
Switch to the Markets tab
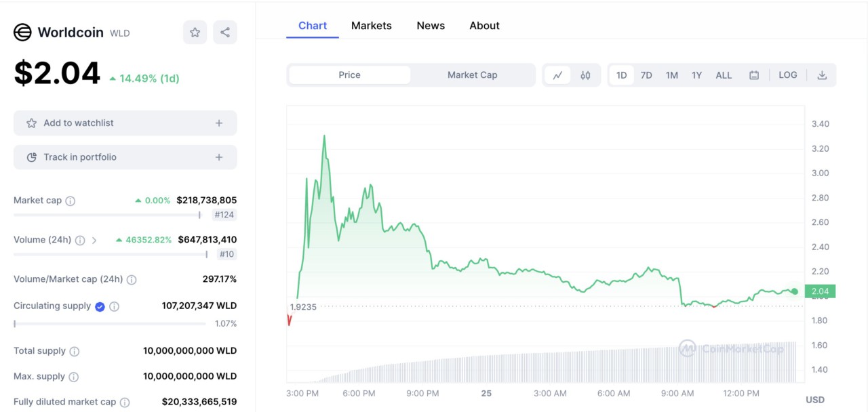[x=371, y=26]
